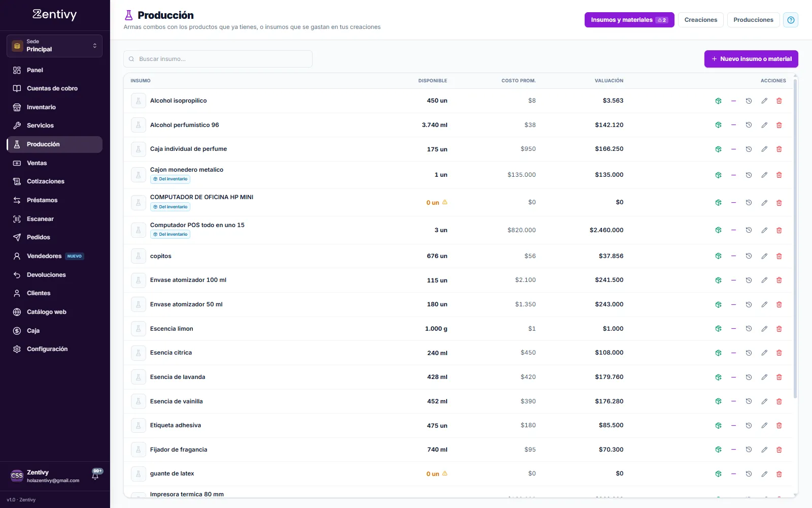Reduce stock of Esencia de lavanda
Image resolution: width=812 pixels, height=508 pixels.
pos(733,377)
